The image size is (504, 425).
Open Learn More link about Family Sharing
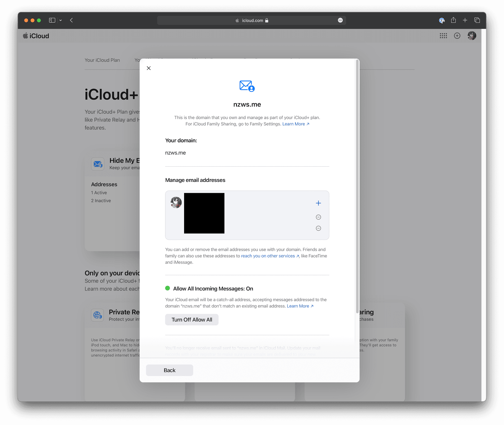[x=296, y=124]
